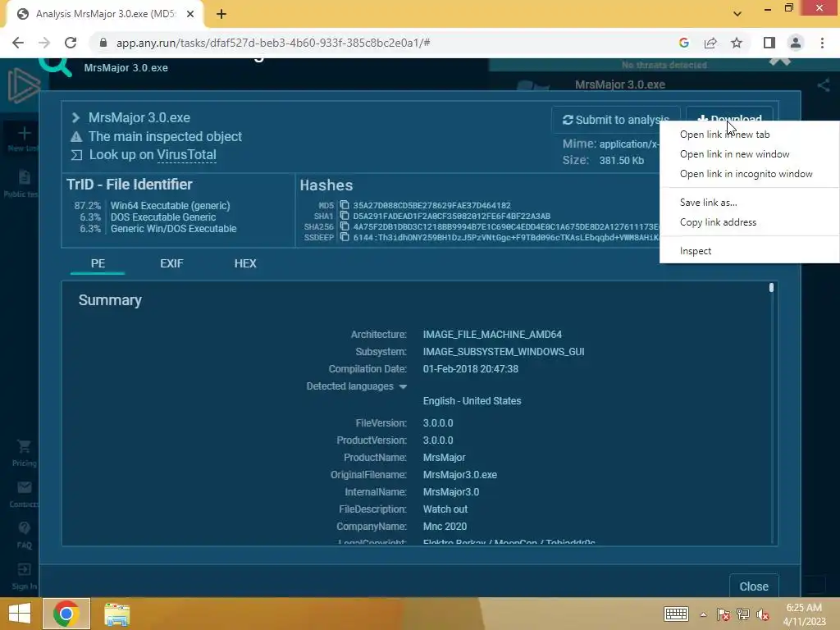Click the Submit to analysis button
Screen dimensions: 840x630
tap(615, 120)
